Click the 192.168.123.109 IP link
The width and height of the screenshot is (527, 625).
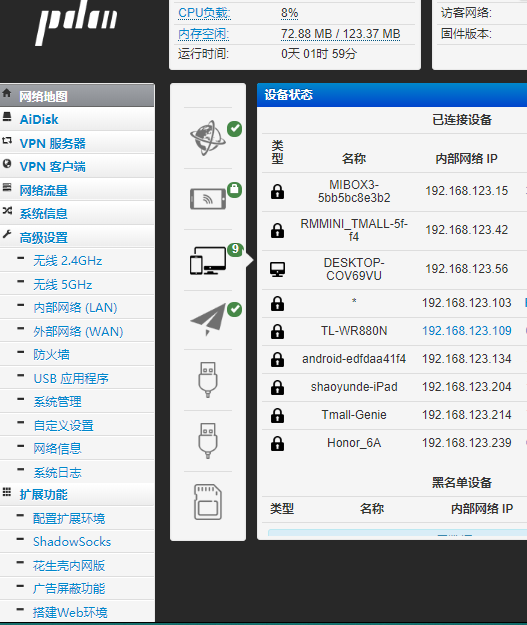click(x=466, y=331)
